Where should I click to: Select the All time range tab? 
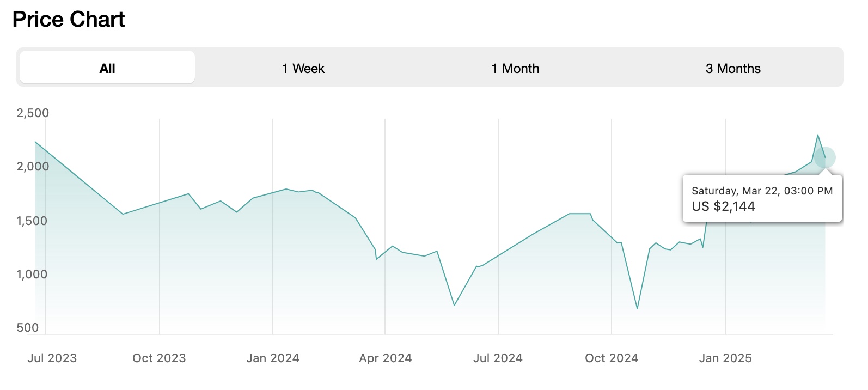point(107,68)
